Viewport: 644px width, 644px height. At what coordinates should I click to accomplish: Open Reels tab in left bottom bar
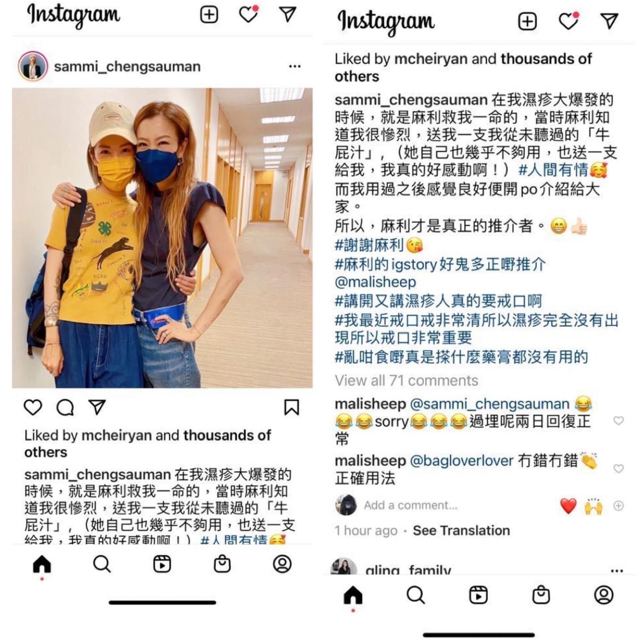(162, 564)
